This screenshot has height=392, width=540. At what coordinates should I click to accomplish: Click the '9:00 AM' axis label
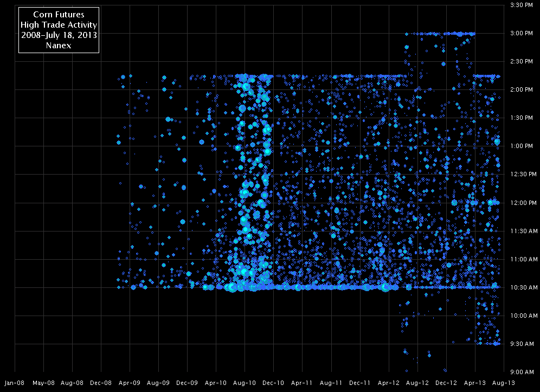522,372
